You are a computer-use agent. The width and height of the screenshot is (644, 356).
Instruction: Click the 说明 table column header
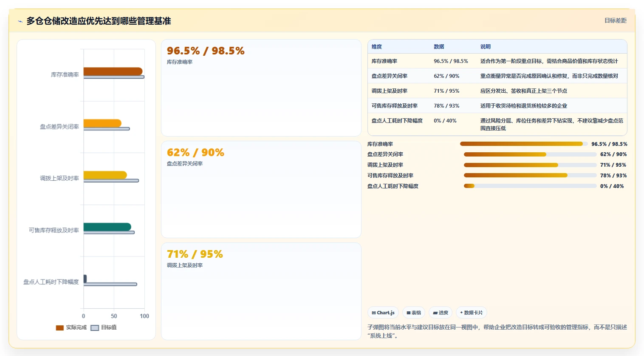click(486, 47)
